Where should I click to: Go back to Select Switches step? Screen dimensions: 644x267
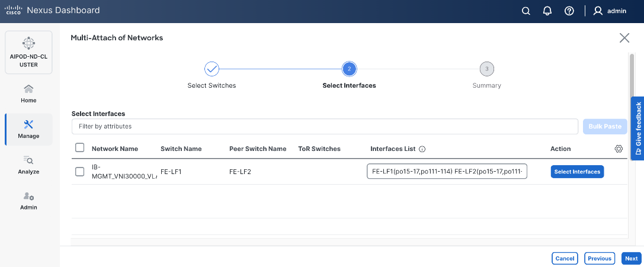[212, 69]
